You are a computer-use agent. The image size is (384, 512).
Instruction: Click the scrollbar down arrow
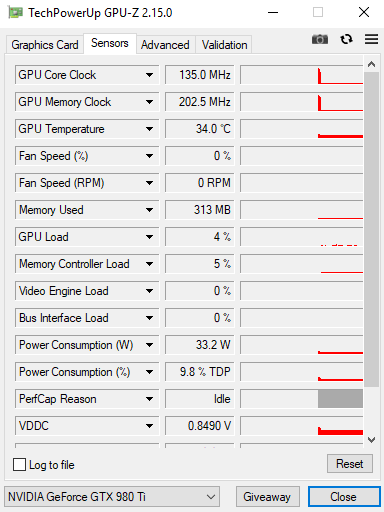[x=371, y=440]
